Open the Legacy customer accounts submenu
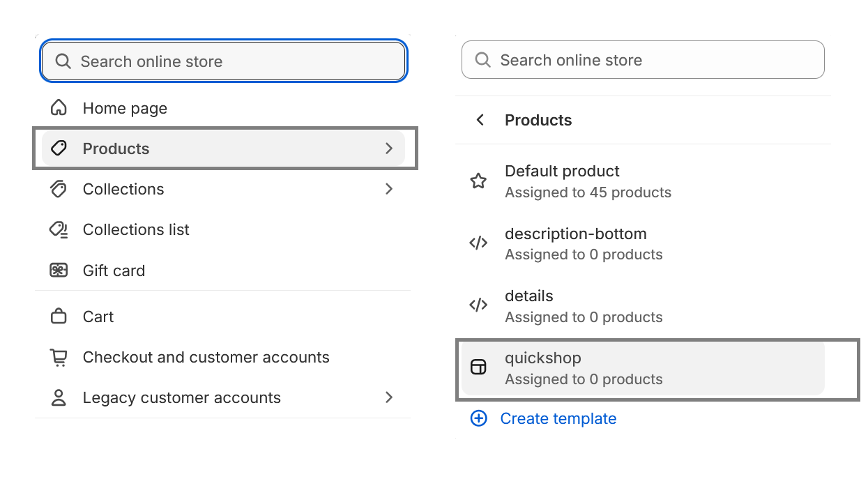Image resolution: width=868 pixels, height=479 pixels. pyautogui.click(x=388, y=397)
